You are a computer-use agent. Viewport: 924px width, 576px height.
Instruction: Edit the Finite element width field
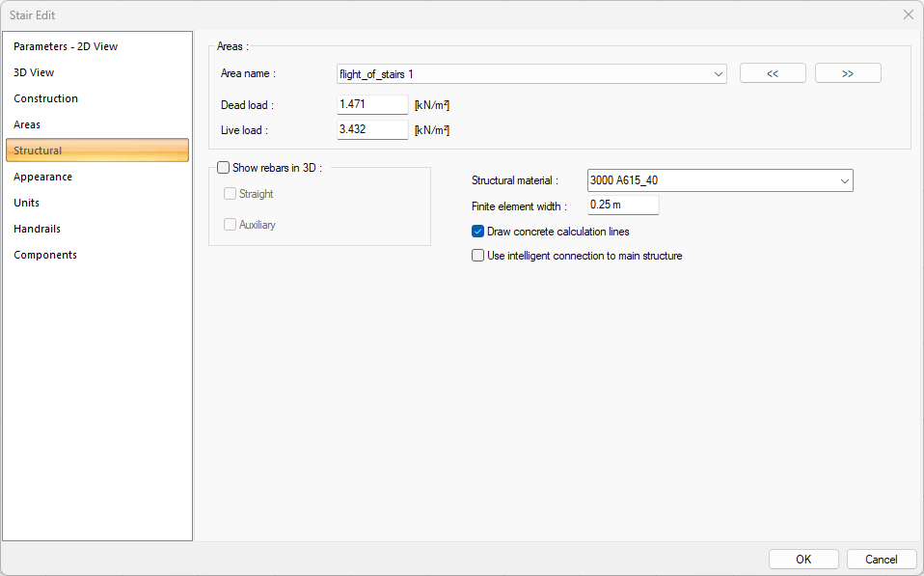(x=623, y=205)
